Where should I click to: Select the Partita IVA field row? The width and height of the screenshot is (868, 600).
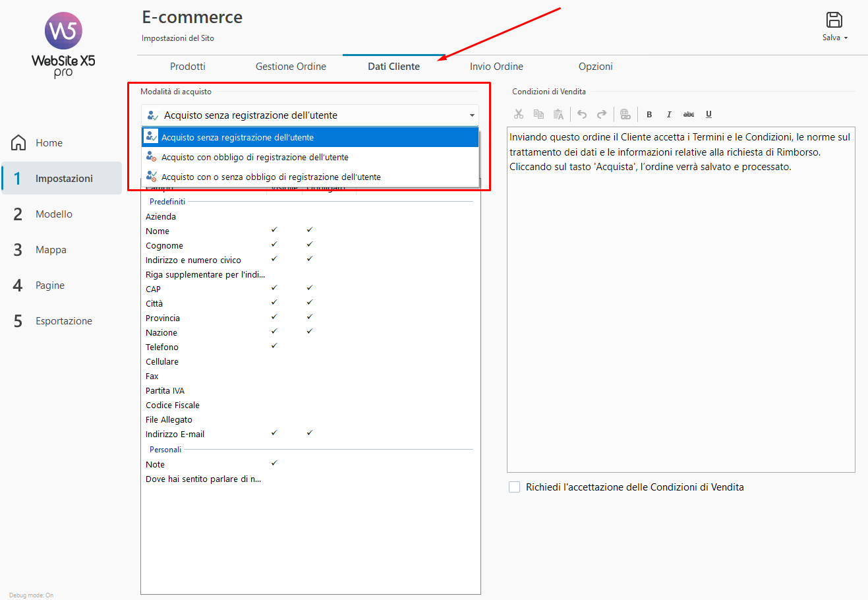[165, 391]
